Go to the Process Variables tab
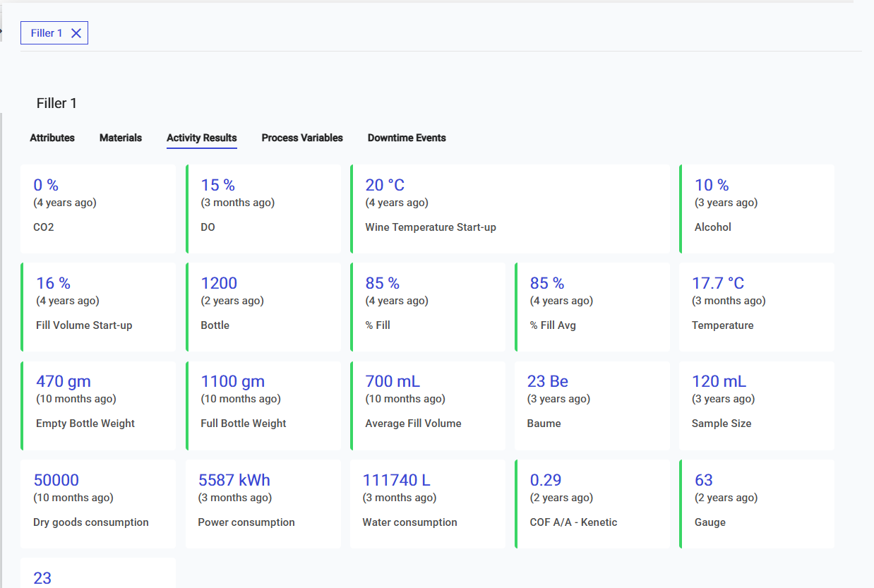874x588 pixels. [302, 138]
